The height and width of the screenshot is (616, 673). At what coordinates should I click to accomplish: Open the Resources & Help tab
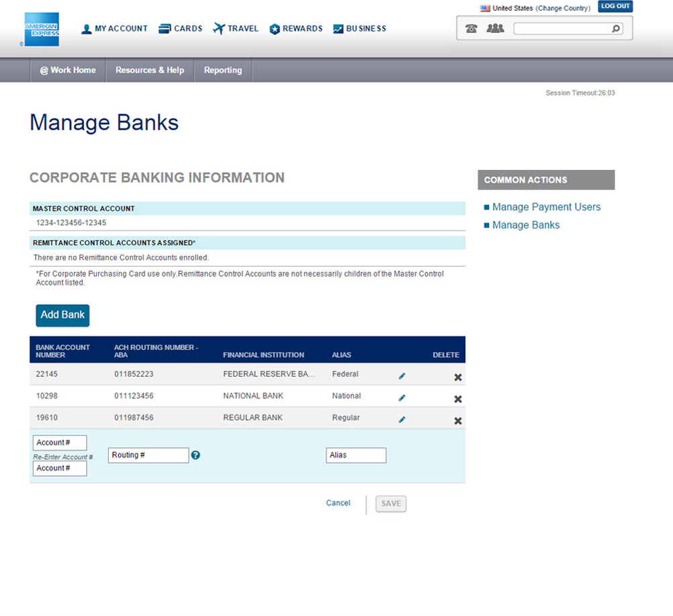[x=150, y=70]
